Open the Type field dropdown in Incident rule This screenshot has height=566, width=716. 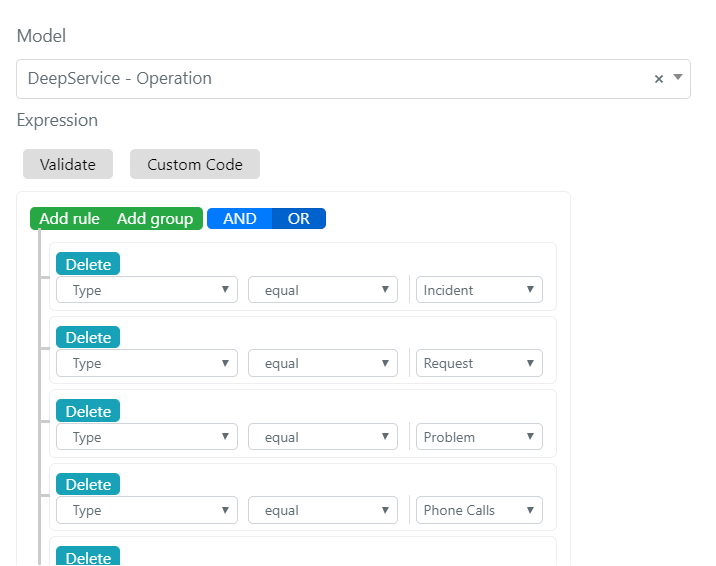(147, 290)
